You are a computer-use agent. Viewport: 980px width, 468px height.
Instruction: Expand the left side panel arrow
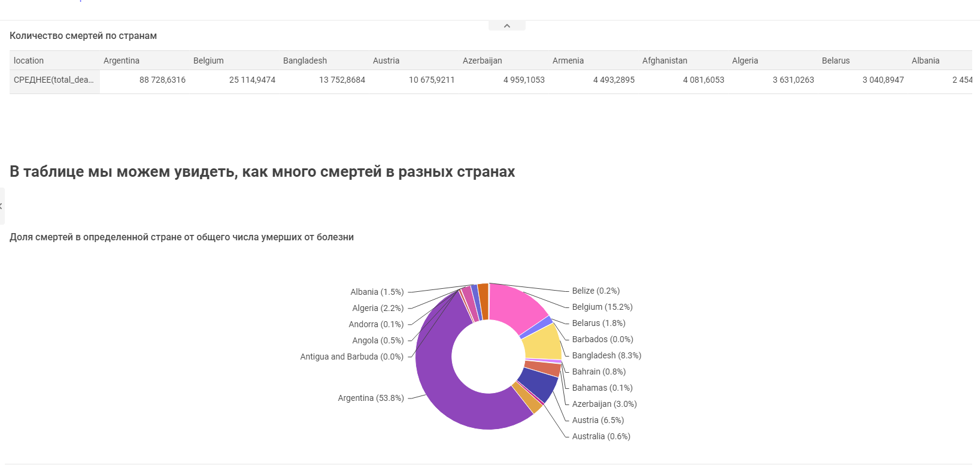pos(2,206)
